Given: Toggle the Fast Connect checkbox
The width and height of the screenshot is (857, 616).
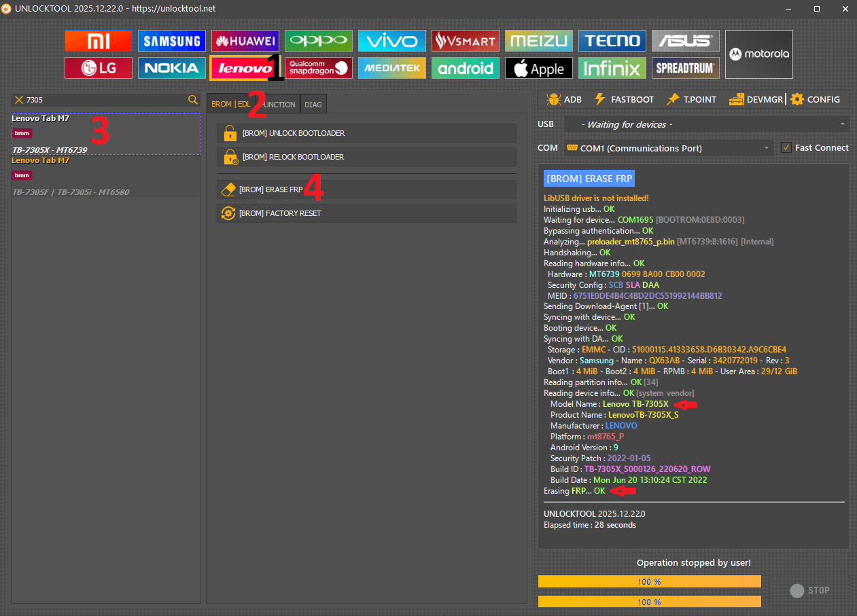Looking at the screenshot, I should 786,147.
